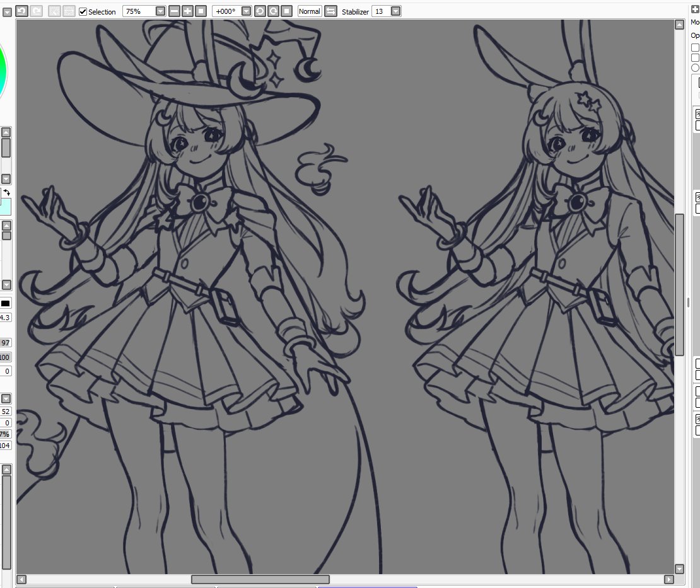Zoom out with the minus button
Viewport: 700px width, 588px height.
click(175, 11)
